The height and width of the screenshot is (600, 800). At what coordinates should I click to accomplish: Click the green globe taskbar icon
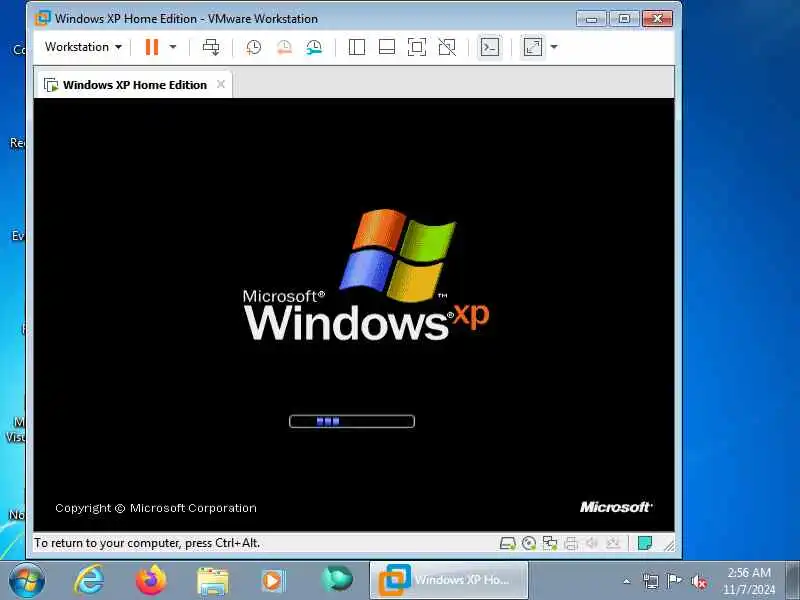(x=337, y=580)
